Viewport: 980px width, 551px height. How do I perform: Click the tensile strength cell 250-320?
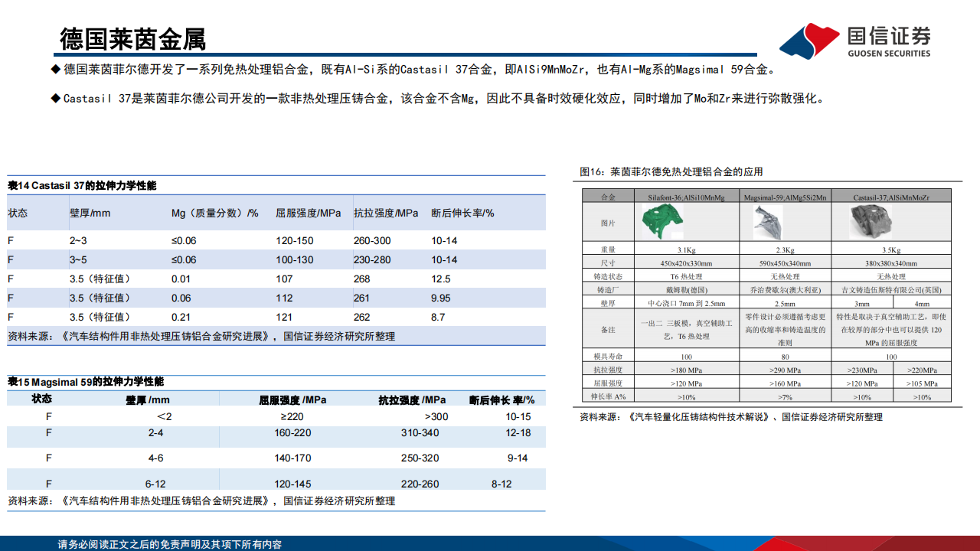(x=420, y=458)
